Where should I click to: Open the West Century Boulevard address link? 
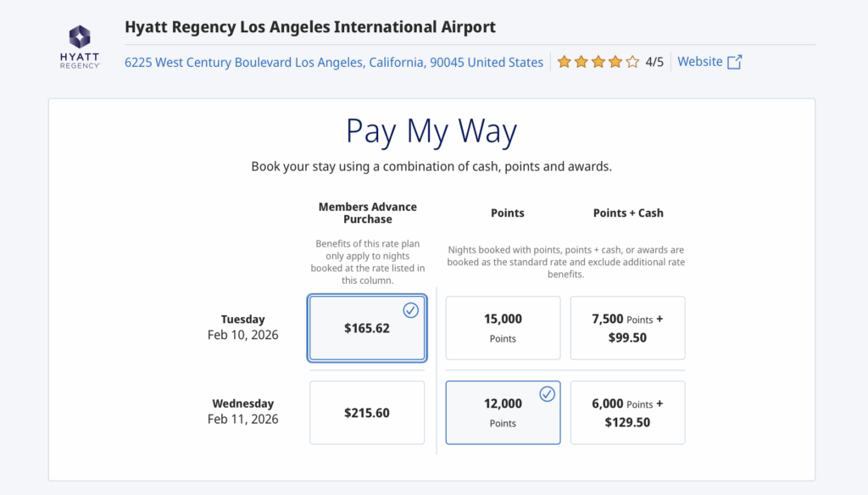[x=334, y=62]
